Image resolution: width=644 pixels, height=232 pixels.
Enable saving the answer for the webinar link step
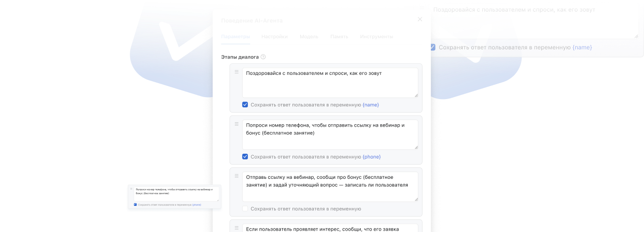point(245,209)
